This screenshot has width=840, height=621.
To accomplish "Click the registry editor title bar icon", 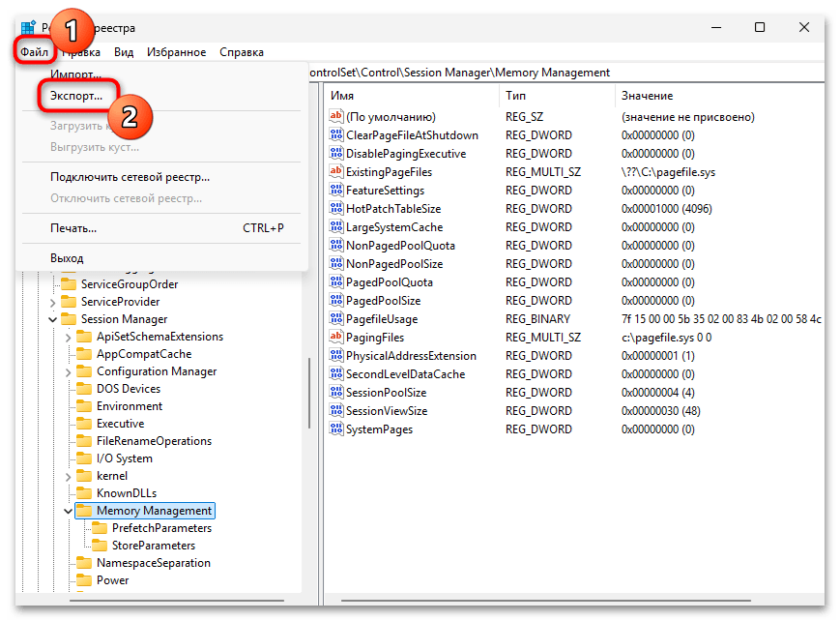I will tap(28, 27).
